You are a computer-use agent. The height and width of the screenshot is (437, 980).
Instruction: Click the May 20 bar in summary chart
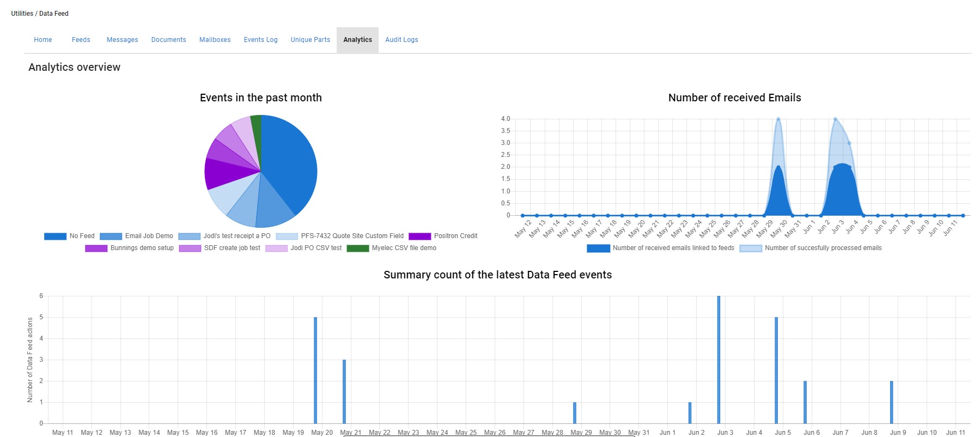click(315, 371)
